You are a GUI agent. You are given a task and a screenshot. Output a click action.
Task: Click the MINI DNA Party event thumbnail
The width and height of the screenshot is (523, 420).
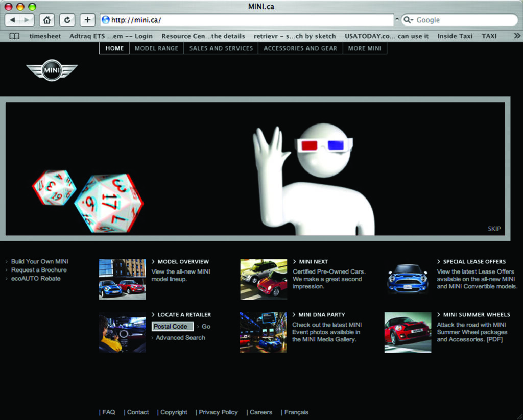click(x=263, y=332)
